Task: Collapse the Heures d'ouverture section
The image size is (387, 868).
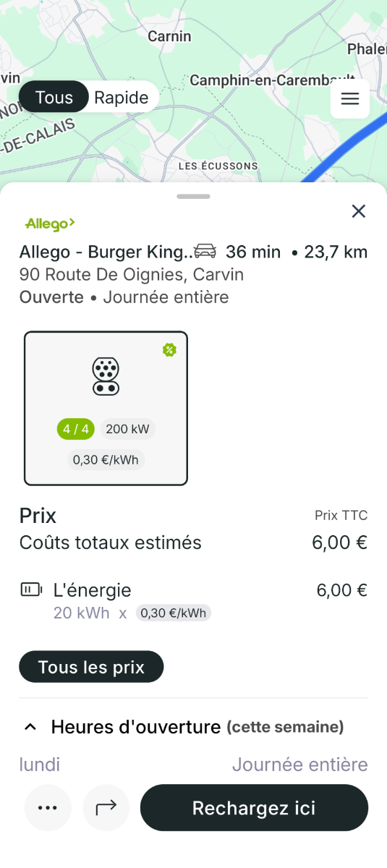Action: [30, 727]
